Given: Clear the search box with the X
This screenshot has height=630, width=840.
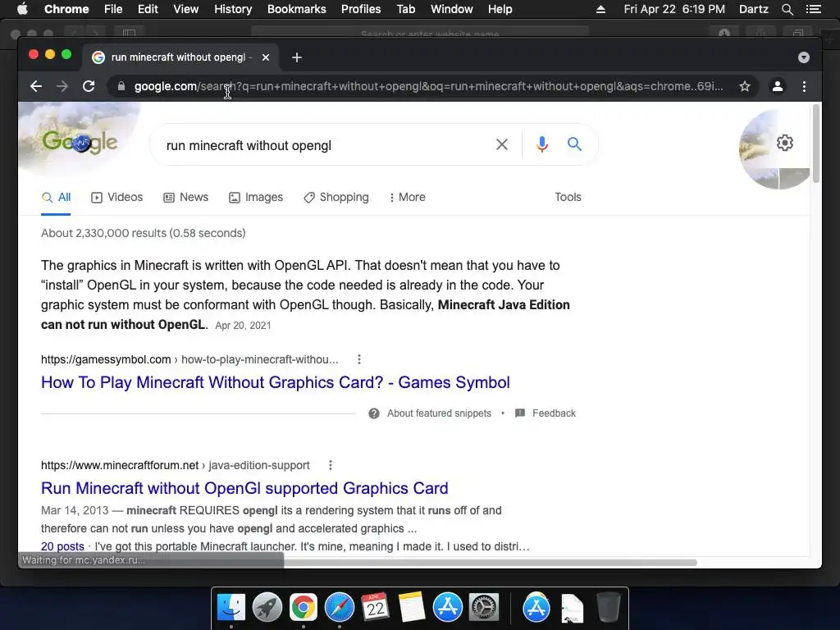Looking at the screenshot, I should click(502, 144).
